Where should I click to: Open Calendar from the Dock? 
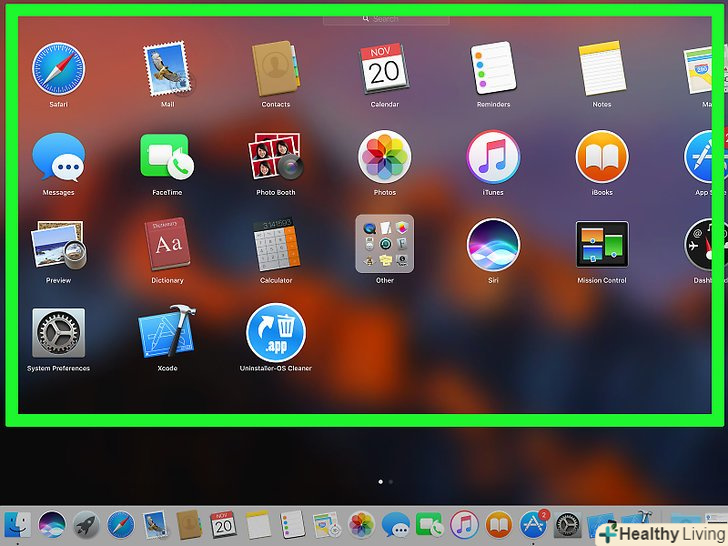pyautogui.click(x=224, y=525)
